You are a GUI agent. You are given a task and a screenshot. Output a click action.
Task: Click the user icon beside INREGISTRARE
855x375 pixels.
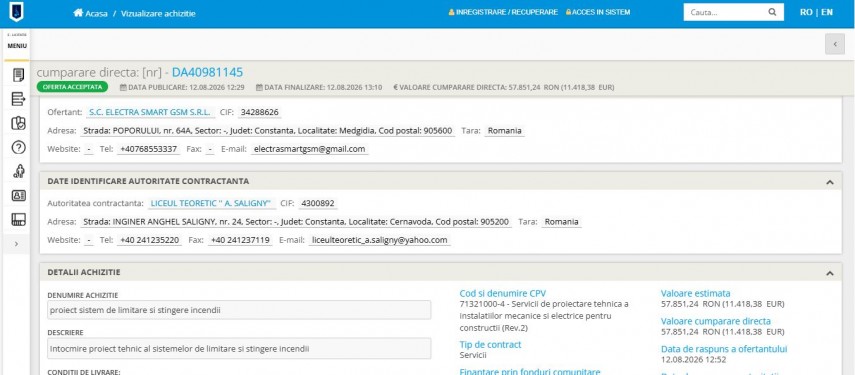coord(451,12)
